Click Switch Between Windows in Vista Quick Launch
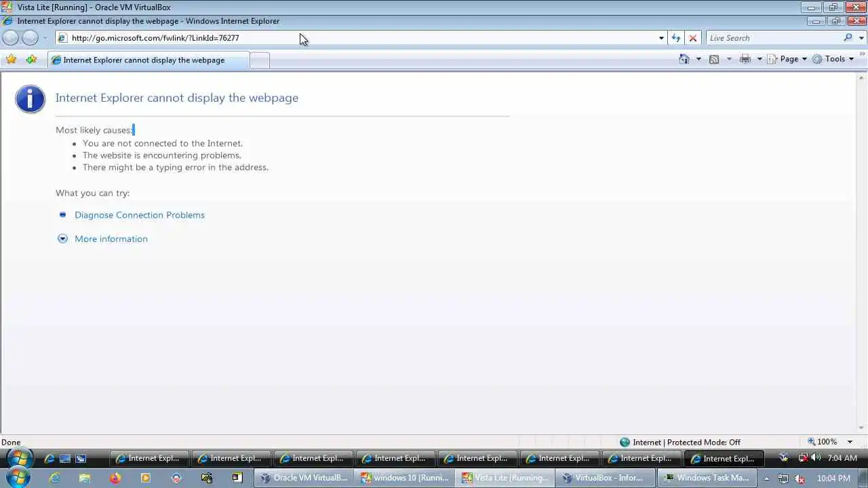This screenshot has width=868, height=488. tap(81, 459)
